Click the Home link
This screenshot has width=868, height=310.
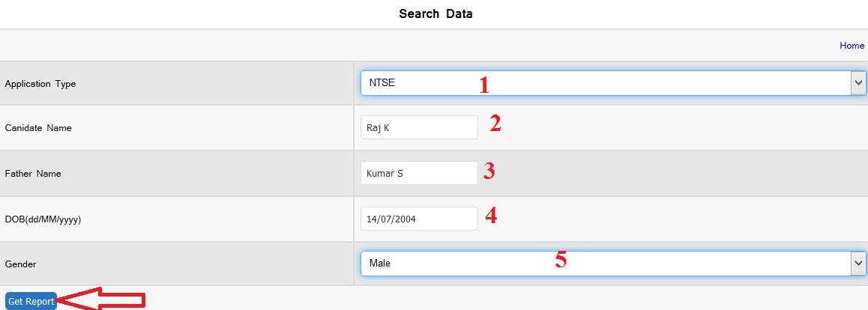coord(852,46)
